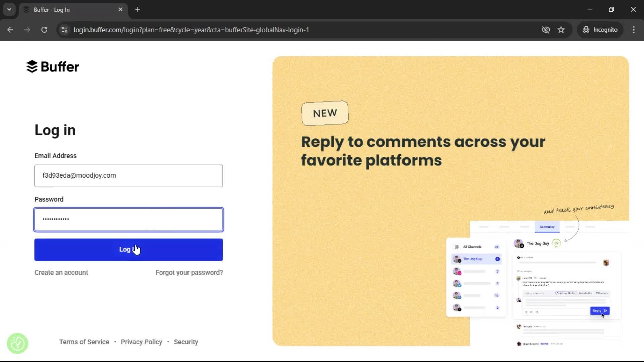Open a new browser tab
Screen dimensions: 644x362
point(138,9)
